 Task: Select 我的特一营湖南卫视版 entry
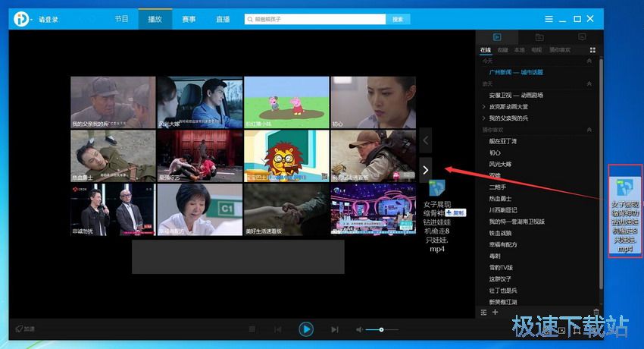pos(517,222)
